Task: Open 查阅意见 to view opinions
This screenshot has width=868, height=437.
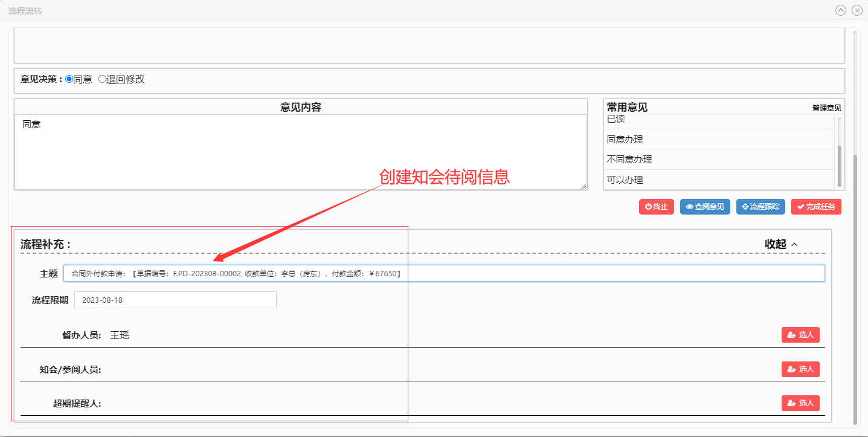Action: (706, 207)
